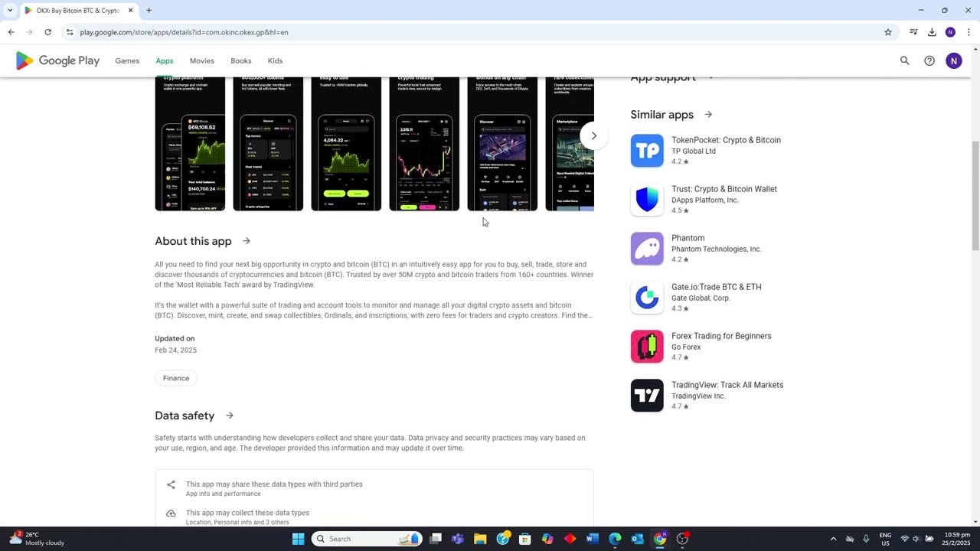980x551 pixels.
Task: Open Copilot from the taskbar
Action: (547, 539)
